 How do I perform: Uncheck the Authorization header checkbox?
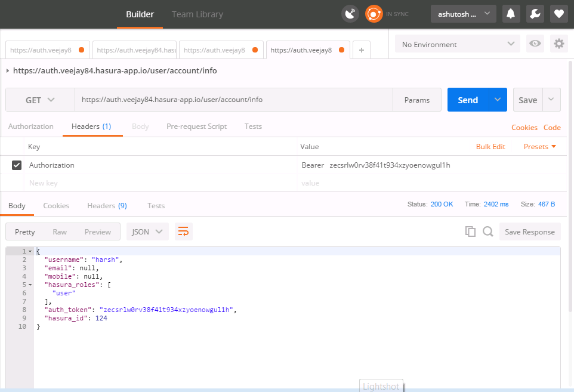(x=17, y=165)
